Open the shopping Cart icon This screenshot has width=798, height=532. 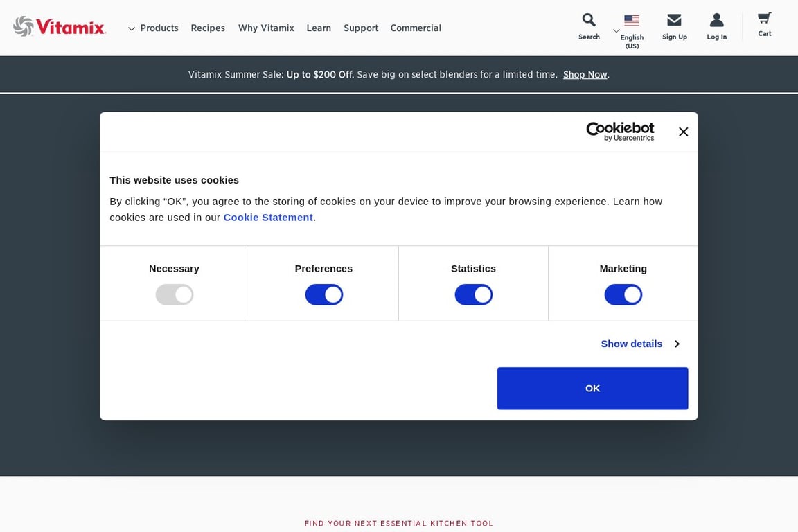click(x=765, y=18)
